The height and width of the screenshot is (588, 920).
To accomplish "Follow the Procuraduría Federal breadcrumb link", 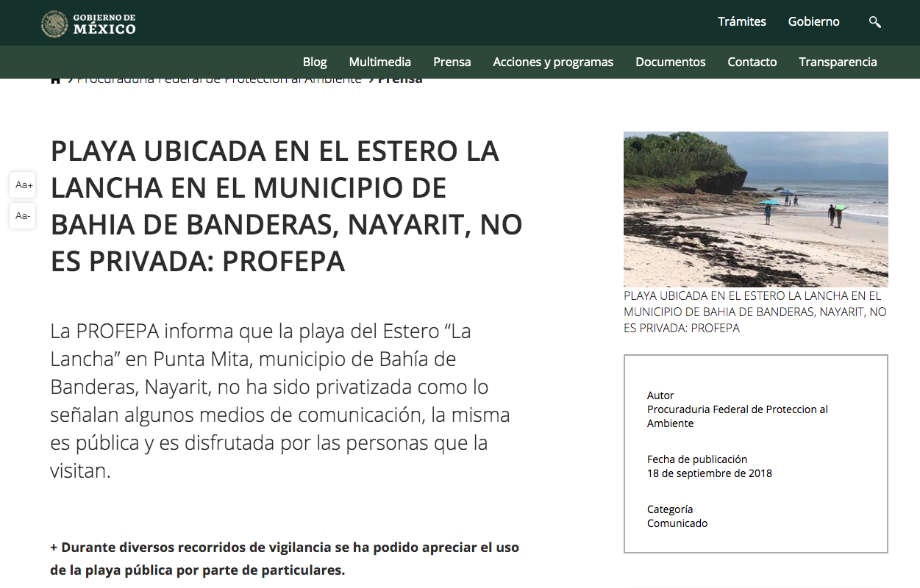I will coord(219,80).
